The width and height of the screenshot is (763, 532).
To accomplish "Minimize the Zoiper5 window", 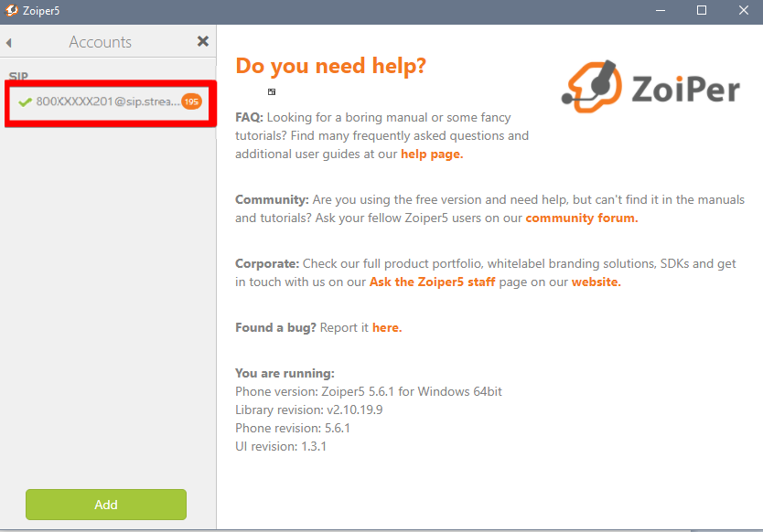I will (660, 10).
